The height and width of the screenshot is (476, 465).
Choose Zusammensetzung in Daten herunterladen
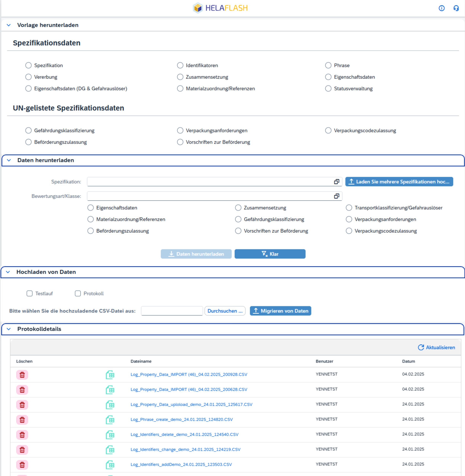point(238,208)
